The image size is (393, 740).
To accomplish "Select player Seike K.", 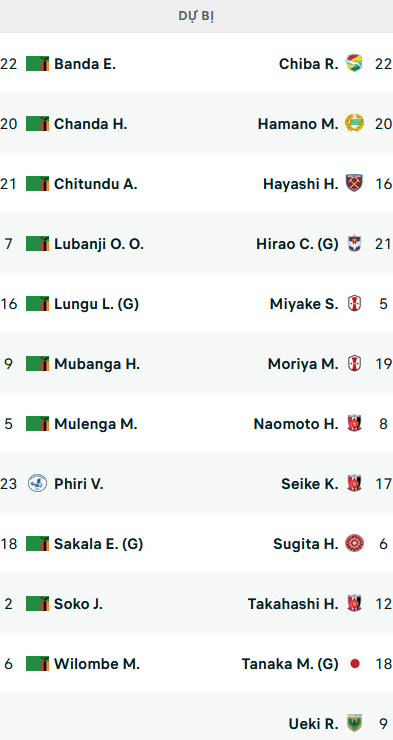I will [309, 484].
